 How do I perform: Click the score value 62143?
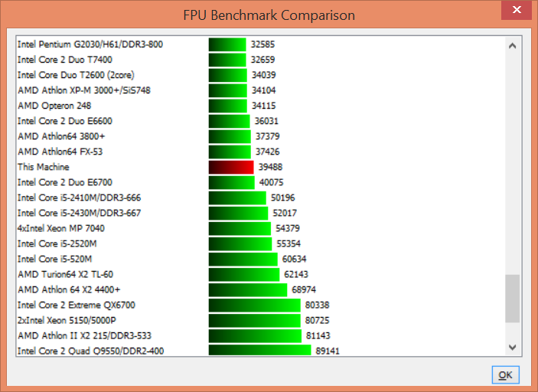296,274
